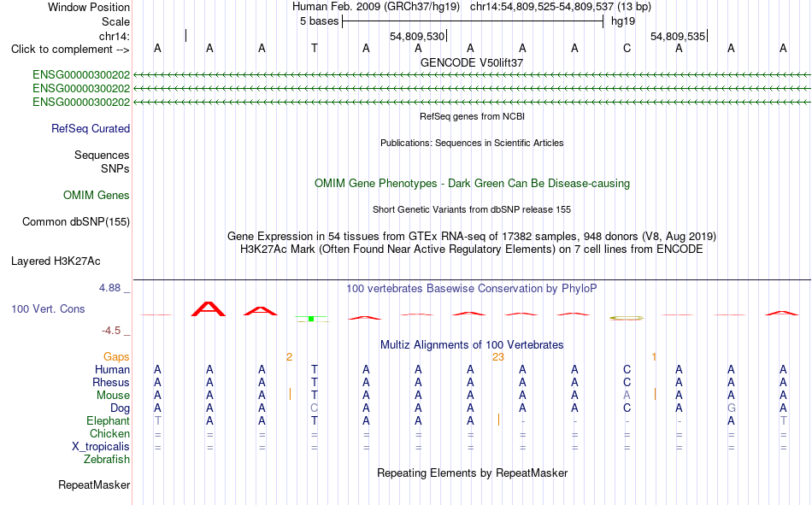The width and height of the screenshot is (812, 505).
Task: Click the 100 Vert. Cons track label
Action: point(48,308)
